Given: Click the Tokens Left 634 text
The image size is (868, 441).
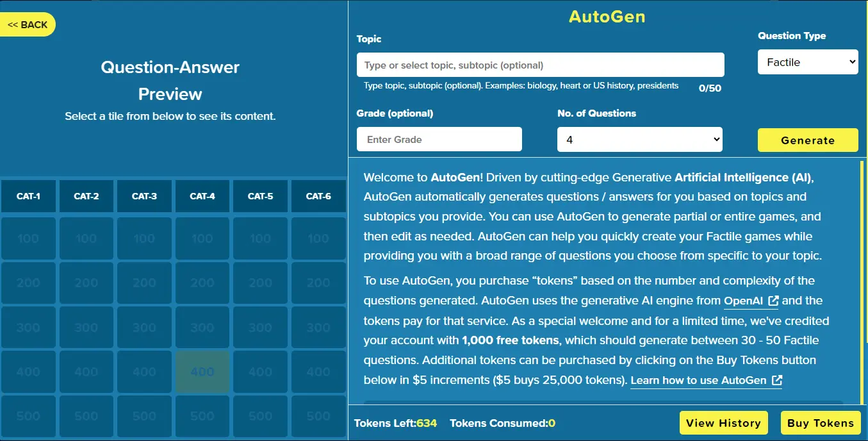Looking at the screenshot, I should pos(395,423).
